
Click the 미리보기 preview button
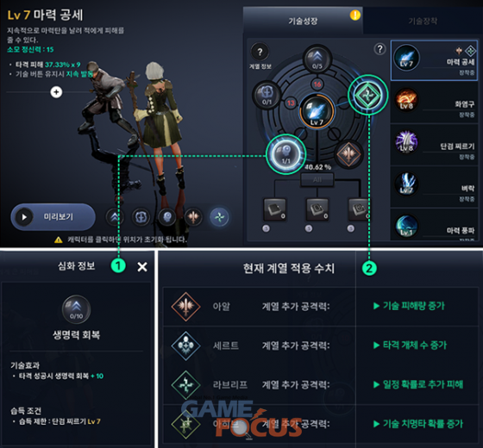click(x=53, y=217)
